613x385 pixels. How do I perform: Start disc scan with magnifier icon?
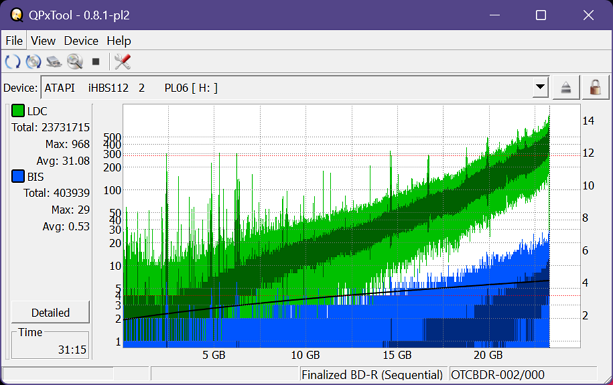[x=75, y=62]
